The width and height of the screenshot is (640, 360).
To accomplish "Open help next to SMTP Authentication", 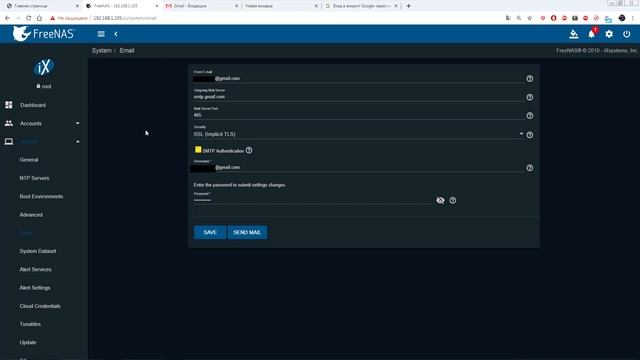I will click(249, 150).
